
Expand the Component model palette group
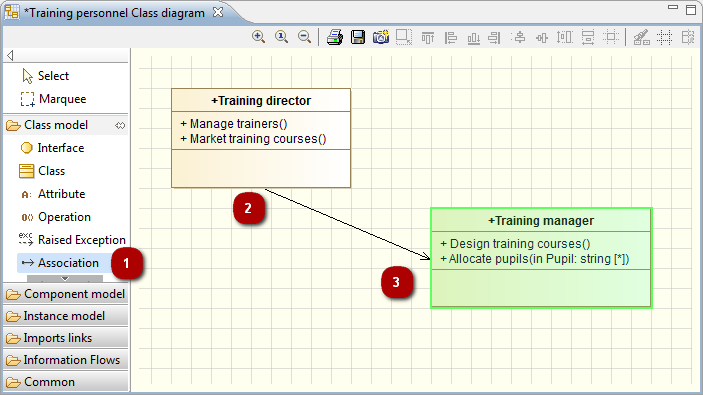[x=65, y=294]
